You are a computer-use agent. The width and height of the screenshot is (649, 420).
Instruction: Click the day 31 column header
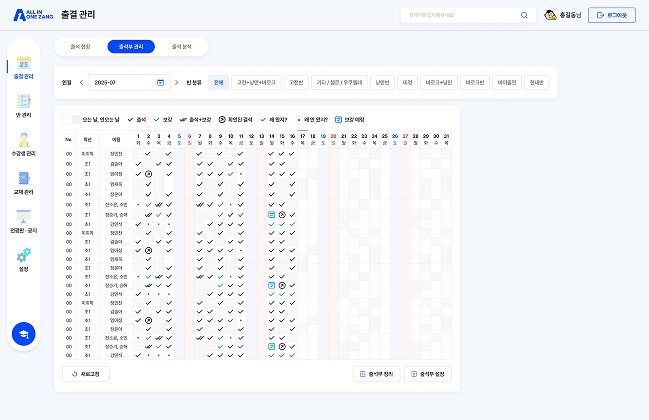(x=446, y=139)
